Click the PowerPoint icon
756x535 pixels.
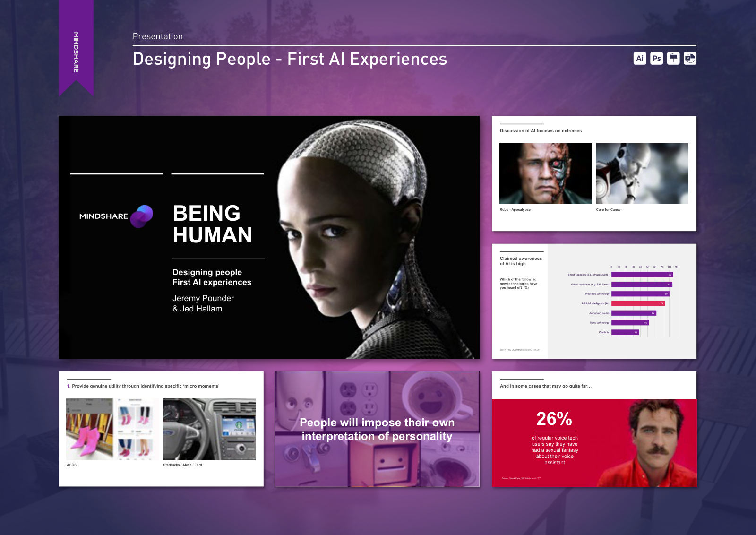(690, 58)
